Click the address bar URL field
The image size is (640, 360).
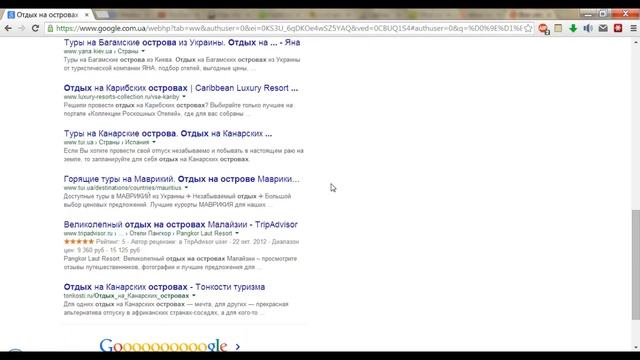coord(289,28)
